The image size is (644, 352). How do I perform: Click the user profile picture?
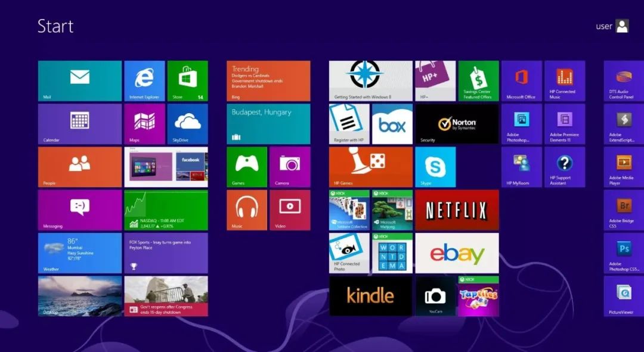(622, 26)
